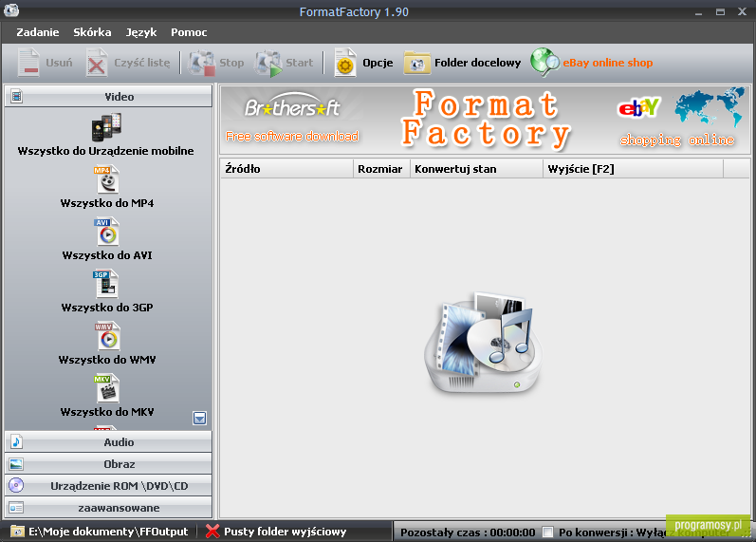Open the Skórka menu

tap(92, 32)
